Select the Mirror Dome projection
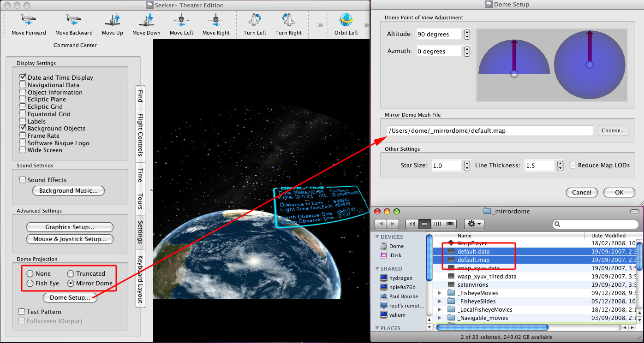The height and width of the screenshot is (343, 644). (71, 283)
